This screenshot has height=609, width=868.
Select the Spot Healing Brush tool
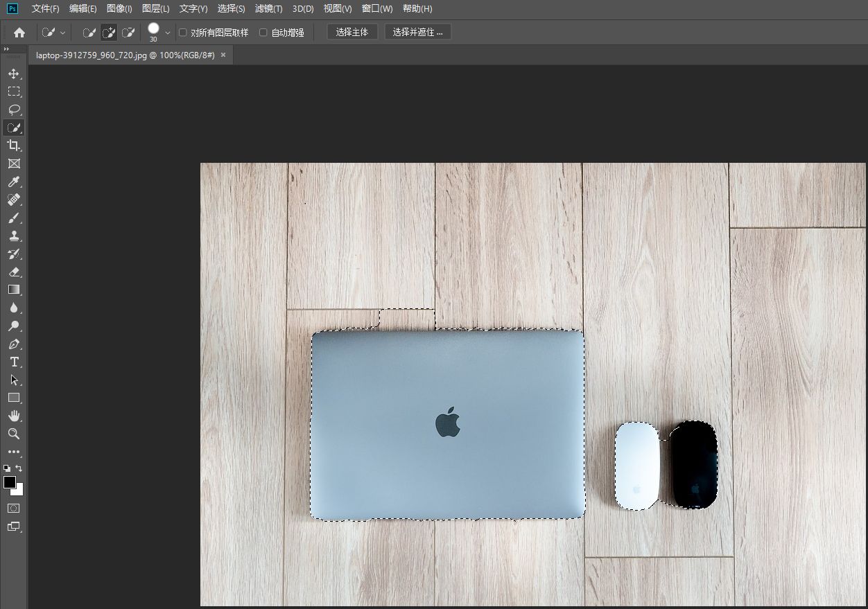pyautogui.click(x=14, y=200)
